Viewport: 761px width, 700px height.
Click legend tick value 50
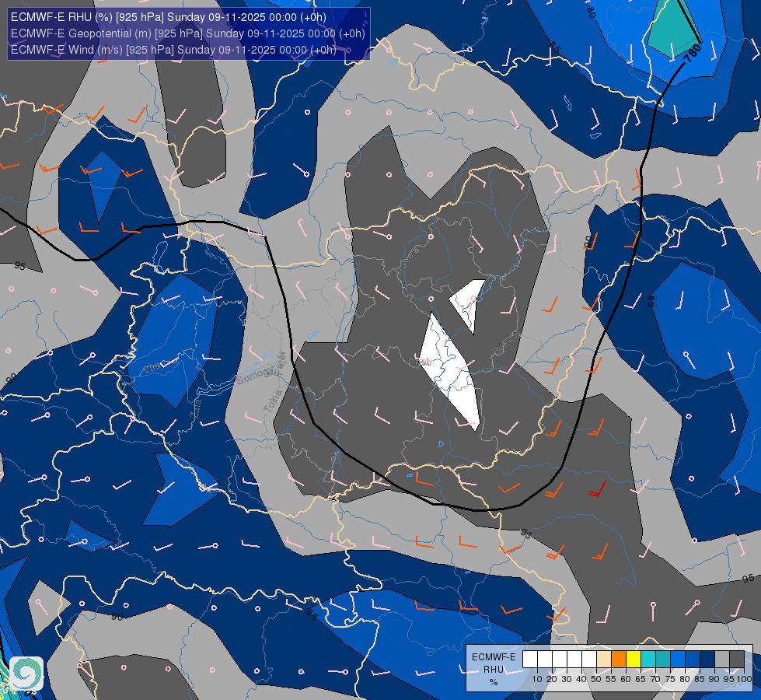(x=596, y=679)
